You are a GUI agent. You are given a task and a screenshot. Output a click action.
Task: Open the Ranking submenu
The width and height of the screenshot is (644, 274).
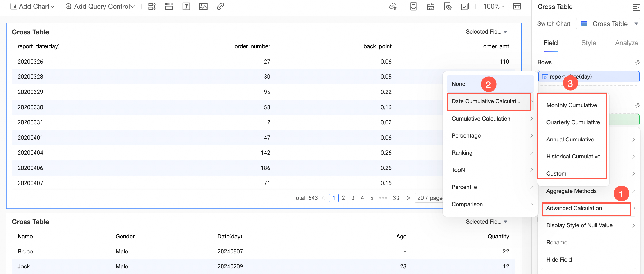pyautogui.click(x=490, y=153)
